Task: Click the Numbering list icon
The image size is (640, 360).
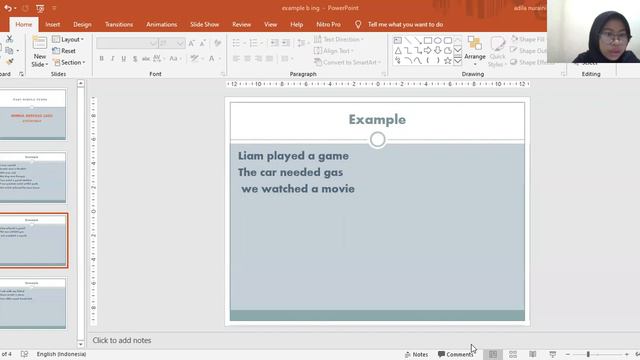Action: pos(253,43)
